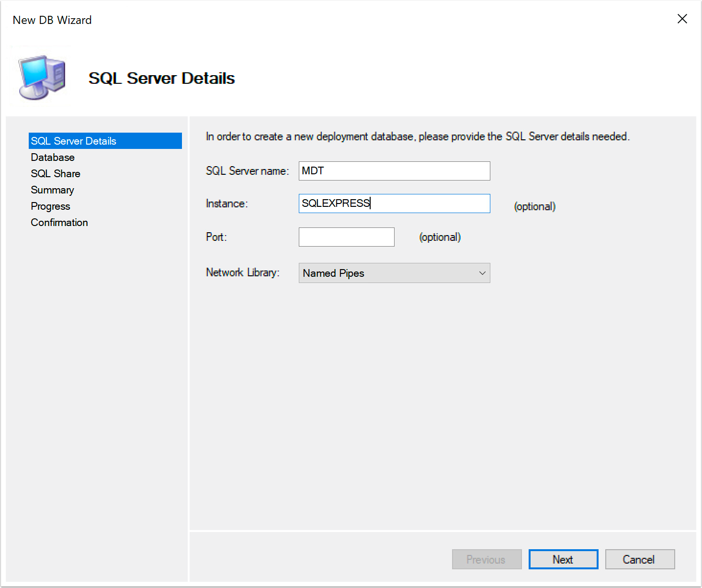Click the Named Pipes dropdown arrow
The image size is (702, 588).
[482, 273]
